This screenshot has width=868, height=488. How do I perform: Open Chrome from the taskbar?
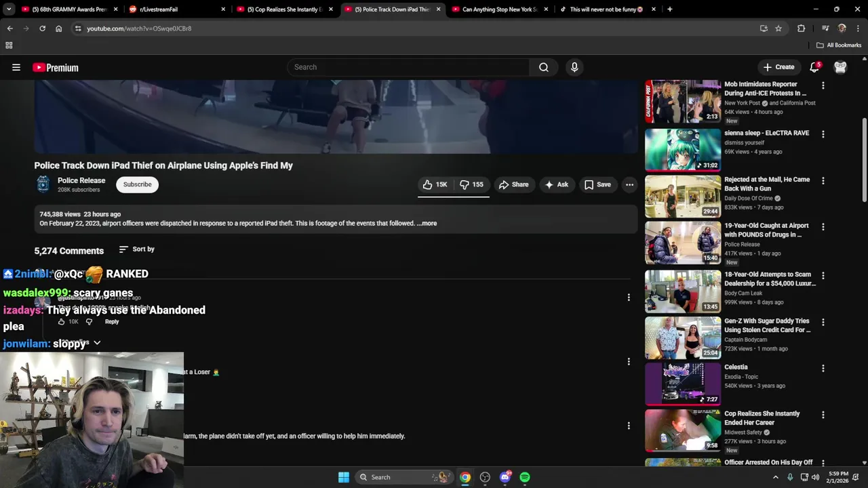coord(465,477)
